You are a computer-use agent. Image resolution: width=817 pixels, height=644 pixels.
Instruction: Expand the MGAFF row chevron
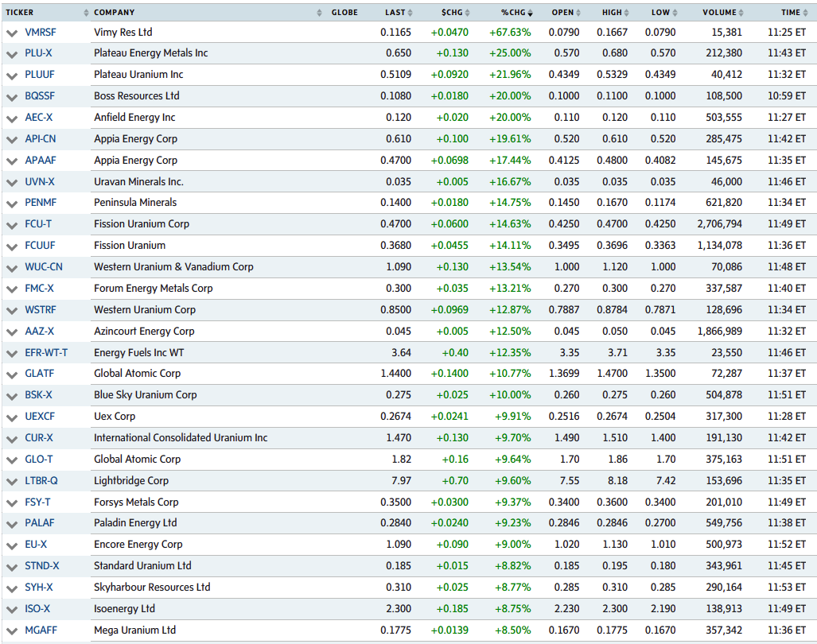tap(11, 631)
